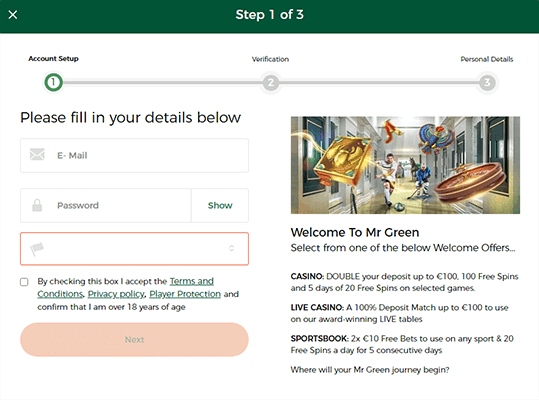Click the Personal Details step label

coord(487,59)
